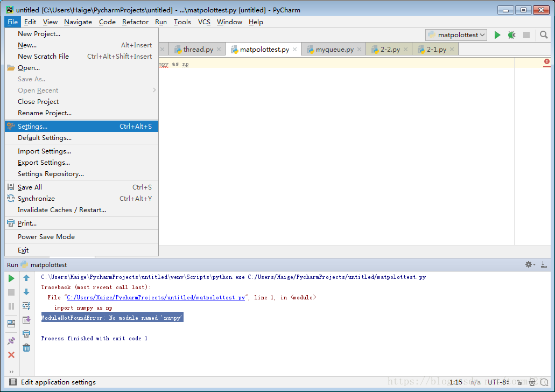Expand the Open Recent submenu
Image resolution: width=555 pixels, height=392 pixels.
pyautogui.click(x=81, y=90)
